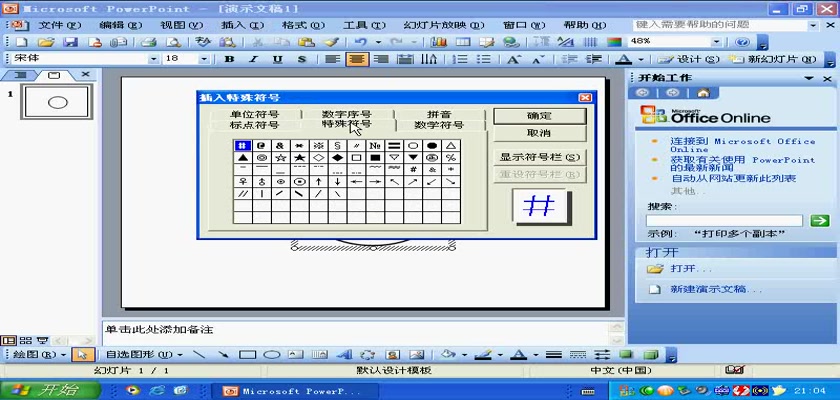This screenshot has height=400, width=840.
Task: Open the 自选图形 AutoShapes dropdown
Action: click(x=144, y=354)
